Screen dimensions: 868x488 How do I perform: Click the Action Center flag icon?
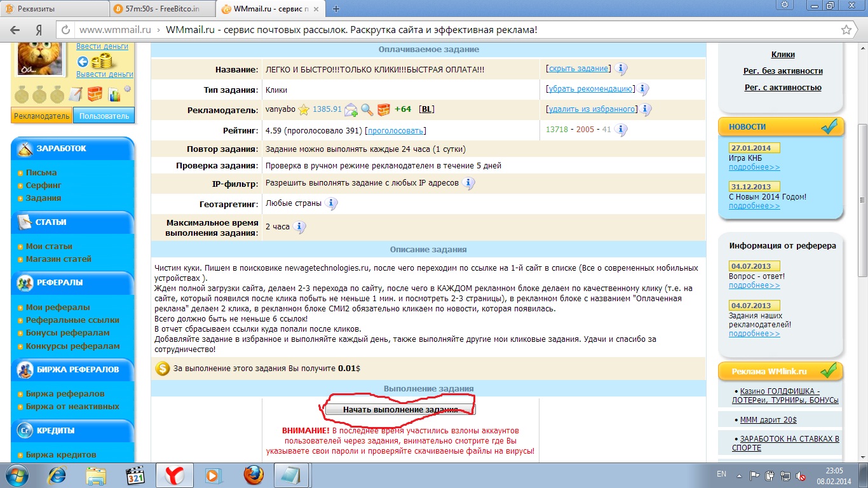[x=755, y=475]
